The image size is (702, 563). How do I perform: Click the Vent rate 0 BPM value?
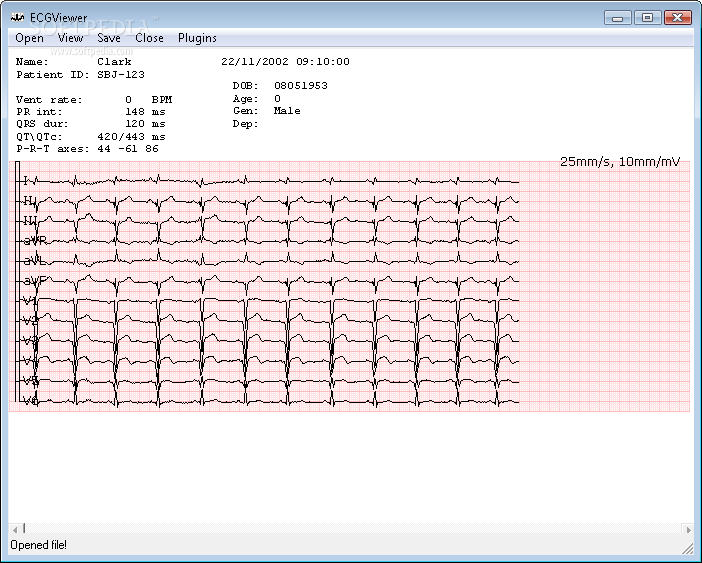pyautogui.click(x=149, y=99)
